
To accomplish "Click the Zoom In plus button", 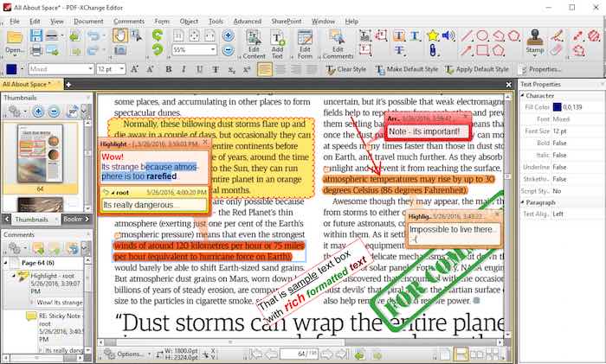I will click(x=229, y=36).
